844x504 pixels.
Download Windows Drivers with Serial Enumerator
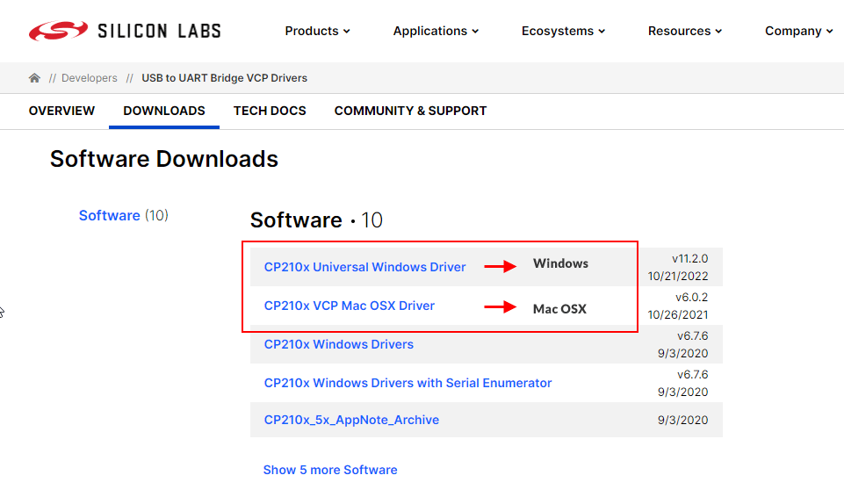pyautogui.click(x=408, y=383)
